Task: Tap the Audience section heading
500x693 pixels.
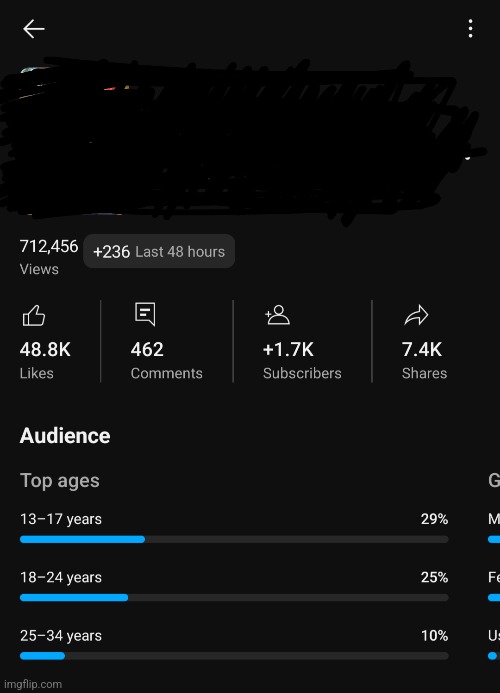Action: (x=65, y=436)
